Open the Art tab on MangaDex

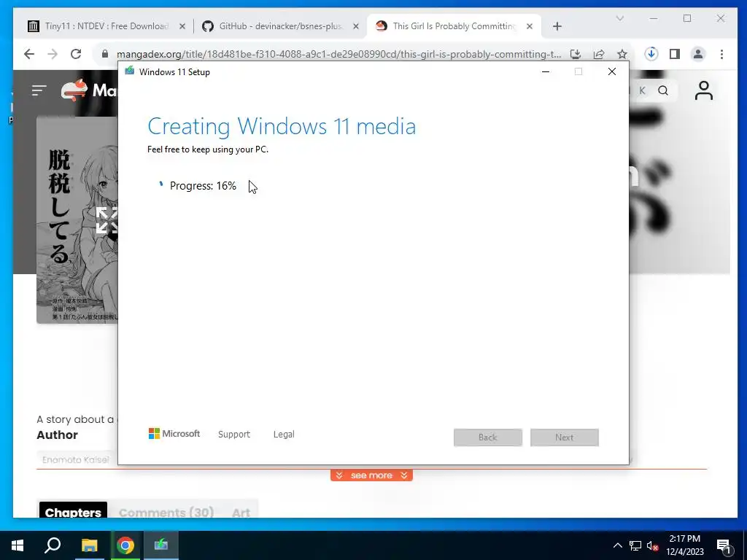point(241,513)
